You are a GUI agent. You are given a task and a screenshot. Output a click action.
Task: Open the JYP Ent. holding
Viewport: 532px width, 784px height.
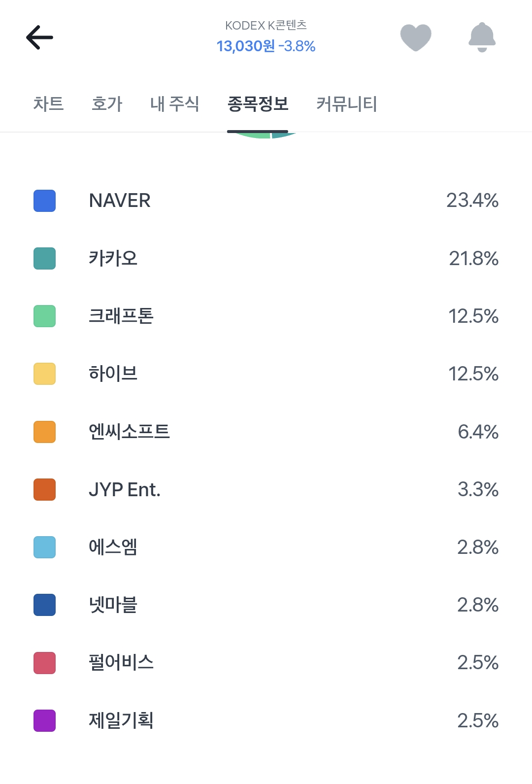(125, 489)
